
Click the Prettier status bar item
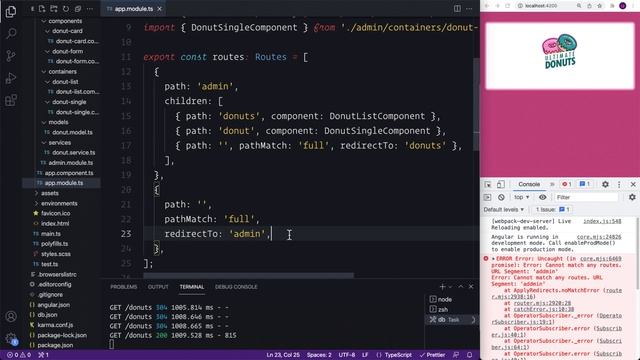(x=433, y=355)
